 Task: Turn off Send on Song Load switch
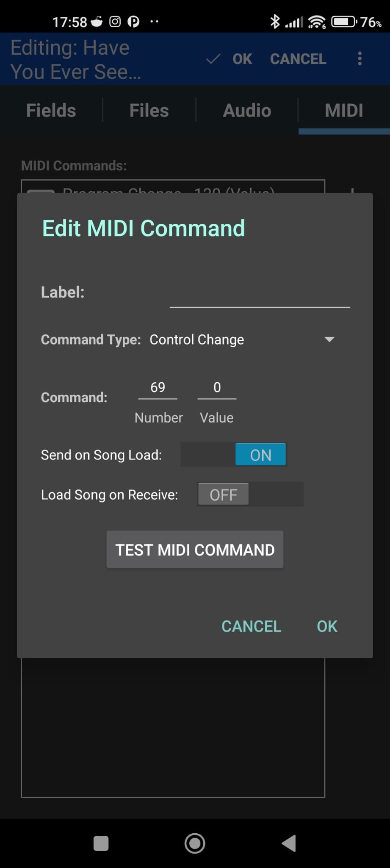click(x=234, y=455)
